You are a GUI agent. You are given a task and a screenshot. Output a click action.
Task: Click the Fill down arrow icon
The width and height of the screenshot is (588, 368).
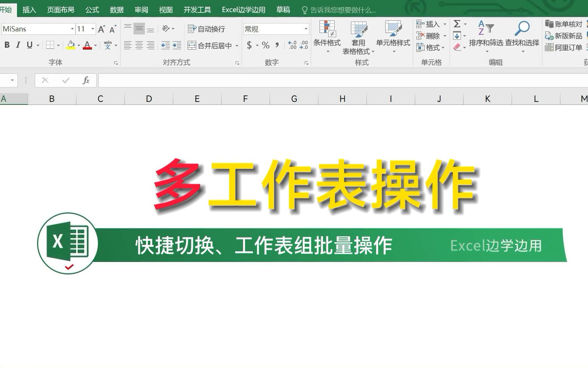(457, 36)
